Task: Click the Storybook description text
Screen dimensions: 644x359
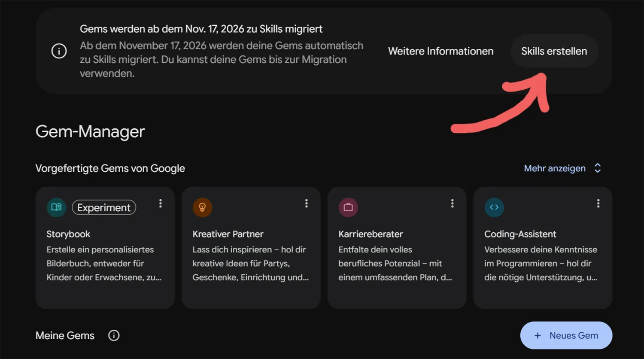Action: tap(104, 263)
